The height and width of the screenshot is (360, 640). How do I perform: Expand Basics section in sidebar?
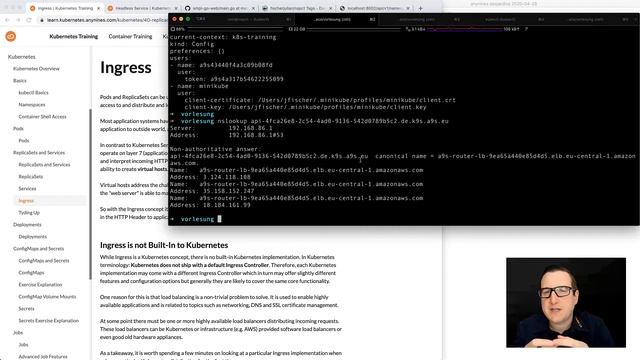point(20,80)
